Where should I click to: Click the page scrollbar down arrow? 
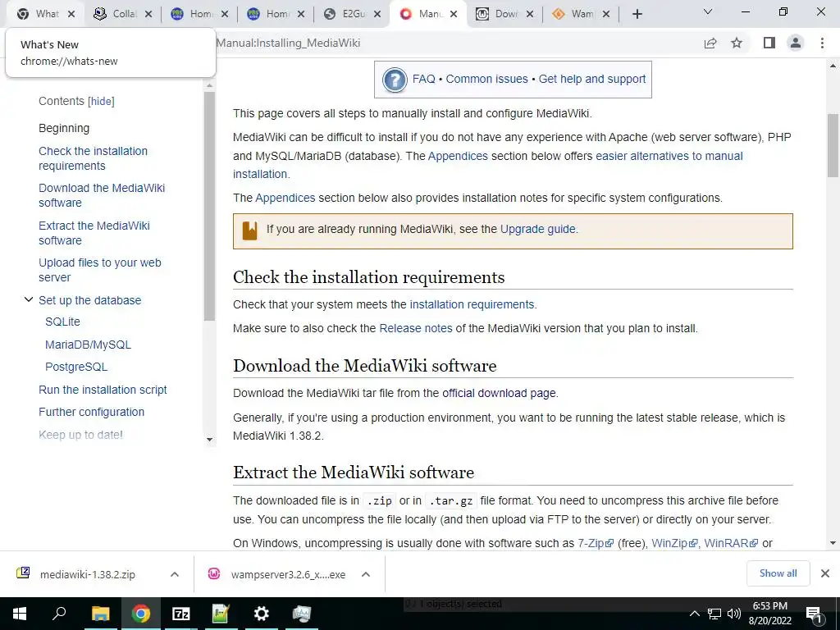[833, 543]
